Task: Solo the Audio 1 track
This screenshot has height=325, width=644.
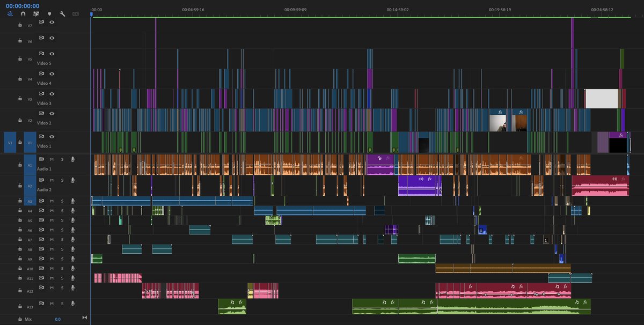Action: click(x=62, y=159)
